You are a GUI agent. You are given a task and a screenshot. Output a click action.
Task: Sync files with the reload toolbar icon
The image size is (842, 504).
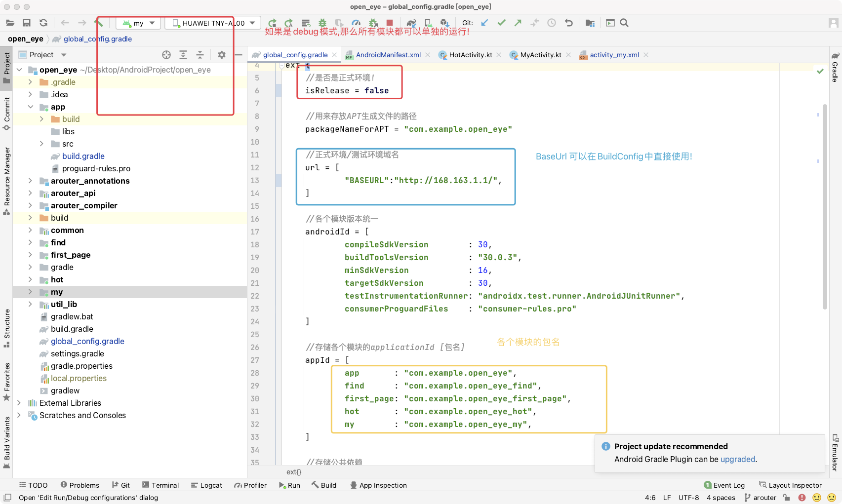point(43,23)
